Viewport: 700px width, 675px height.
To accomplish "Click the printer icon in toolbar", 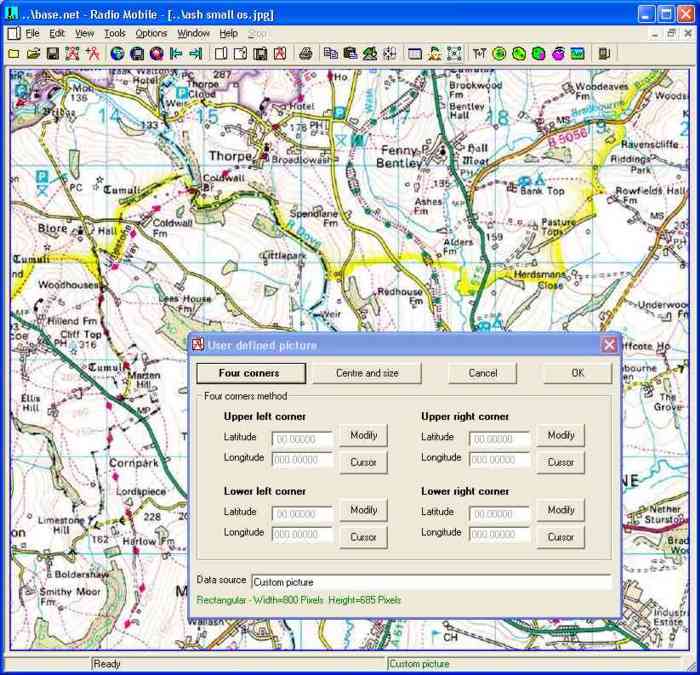I will [x=305, y=54].
